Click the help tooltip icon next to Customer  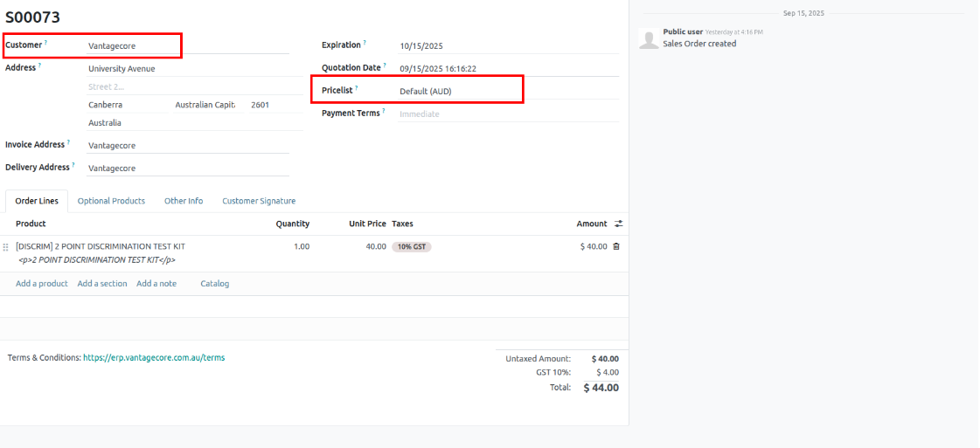coord(46,43)
